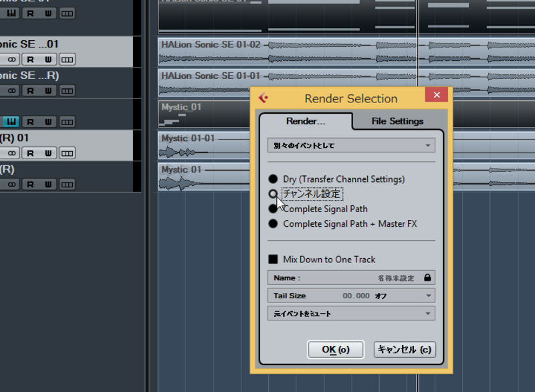
Task: Click the highlighted cyan keyboard instrument icon
Action: tap(11, 122)
